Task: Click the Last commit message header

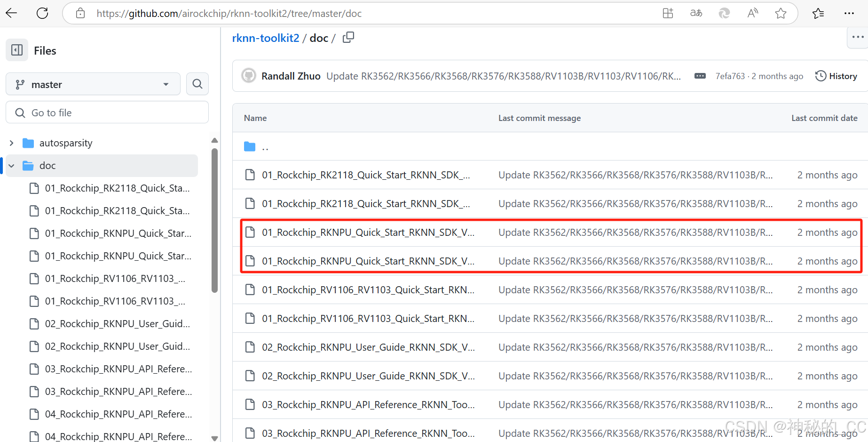Action: click(x=539, y=118)
